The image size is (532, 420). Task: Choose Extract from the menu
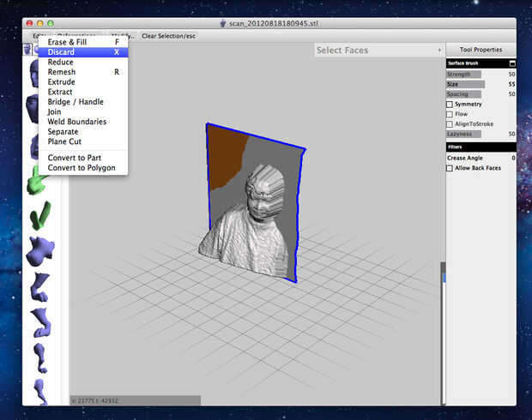pyautogui.click(x=83, y=92)
